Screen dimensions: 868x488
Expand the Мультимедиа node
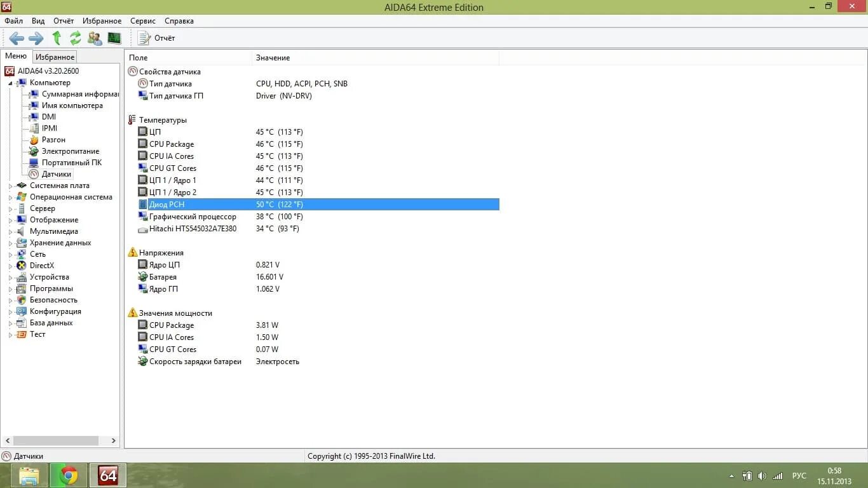tap(10, 232)
